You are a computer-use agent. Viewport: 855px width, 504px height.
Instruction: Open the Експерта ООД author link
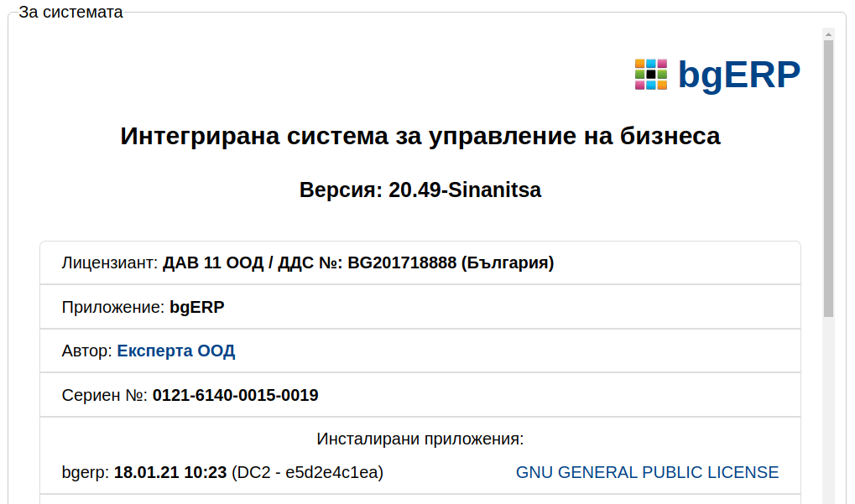176,351
